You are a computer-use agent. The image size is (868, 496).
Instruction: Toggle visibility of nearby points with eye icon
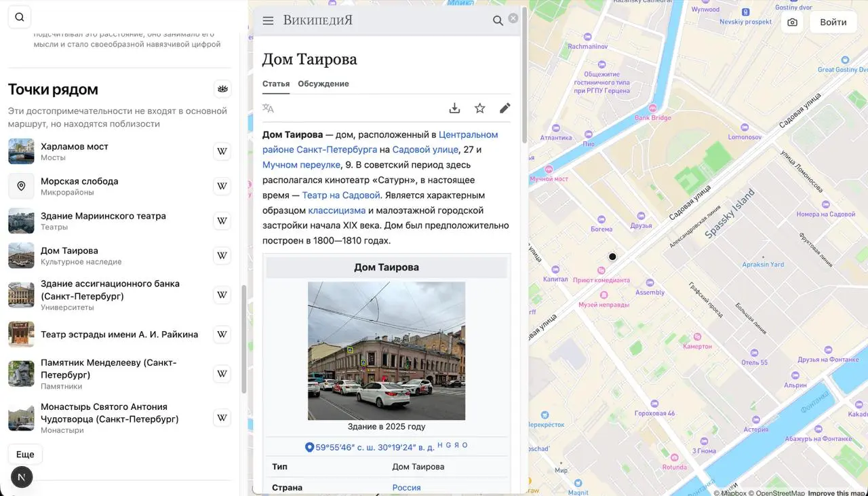pos(222,89)
